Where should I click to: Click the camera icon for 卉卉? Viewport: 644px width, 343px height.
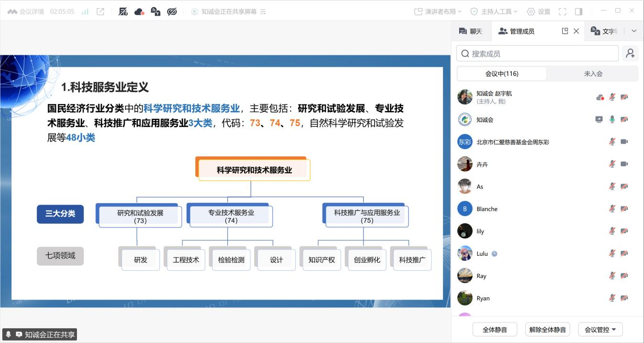624,164
